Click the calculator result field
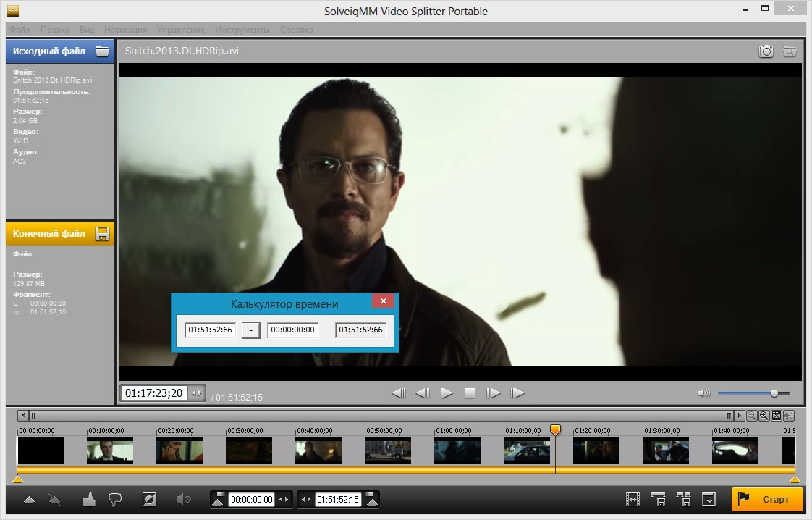Image resolution: width=812 pixels, height=520 pixels. click(x=361, y=330)
